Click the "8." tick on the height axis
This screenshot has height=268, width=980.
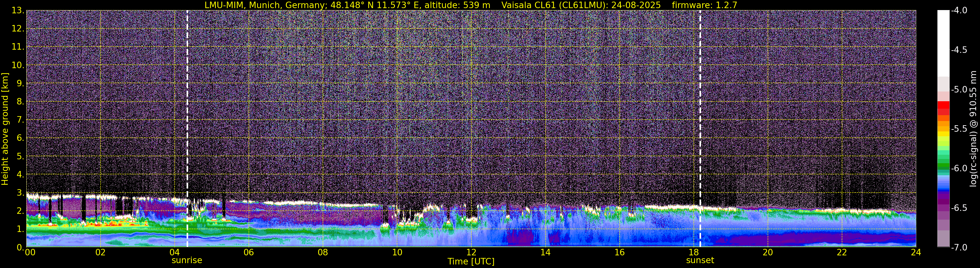coord(20,102)
